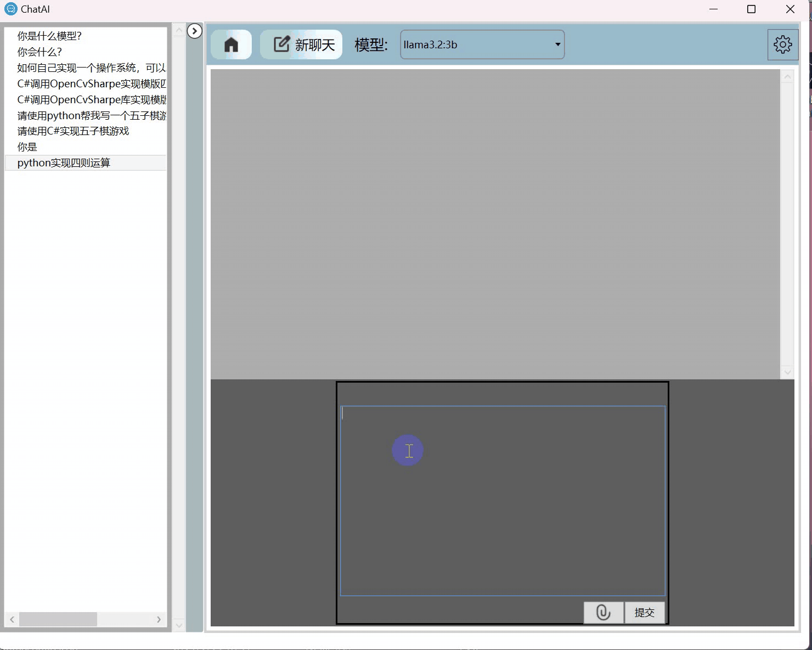
Task: Click the up arrow of the chat scrollbar
Action: coord(787,76)
